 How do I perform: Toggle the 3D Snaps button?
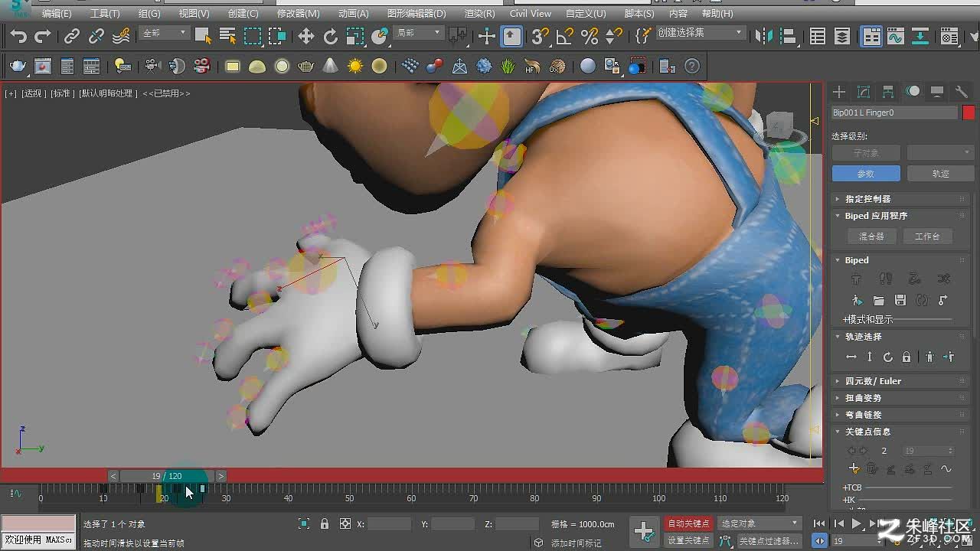541,36
